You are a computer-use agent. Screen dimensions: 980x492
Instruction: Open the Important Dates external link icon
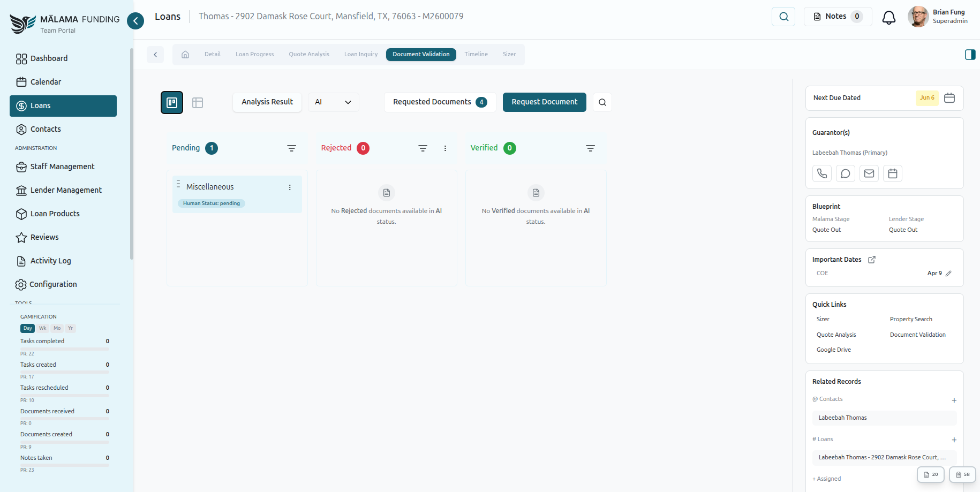pyautogui.click(x=872, y=259)
